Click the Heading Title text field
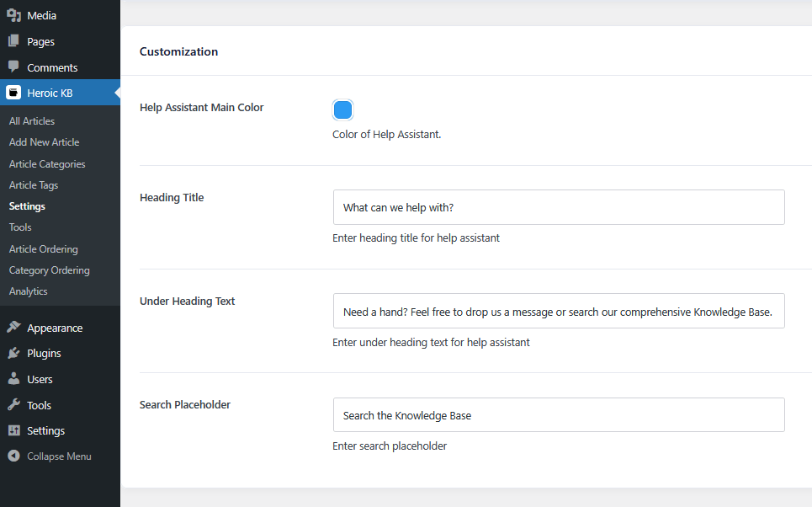 pyautogui.click(x=559, y=207)
